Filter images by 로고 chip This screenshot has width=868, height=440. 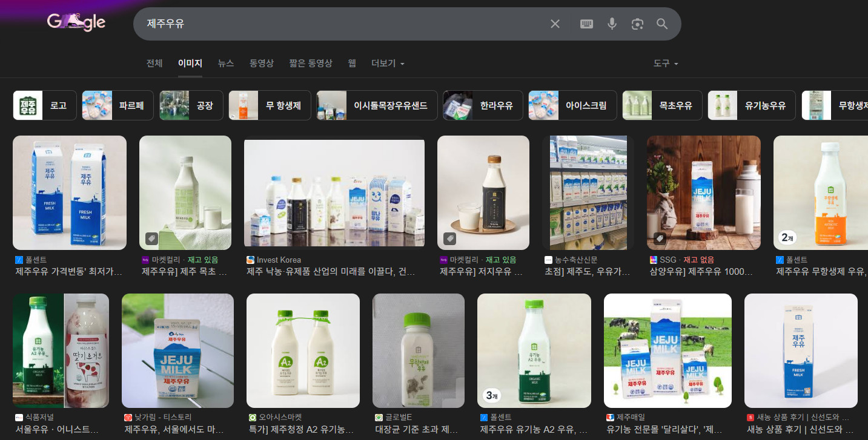coord(45,105)
